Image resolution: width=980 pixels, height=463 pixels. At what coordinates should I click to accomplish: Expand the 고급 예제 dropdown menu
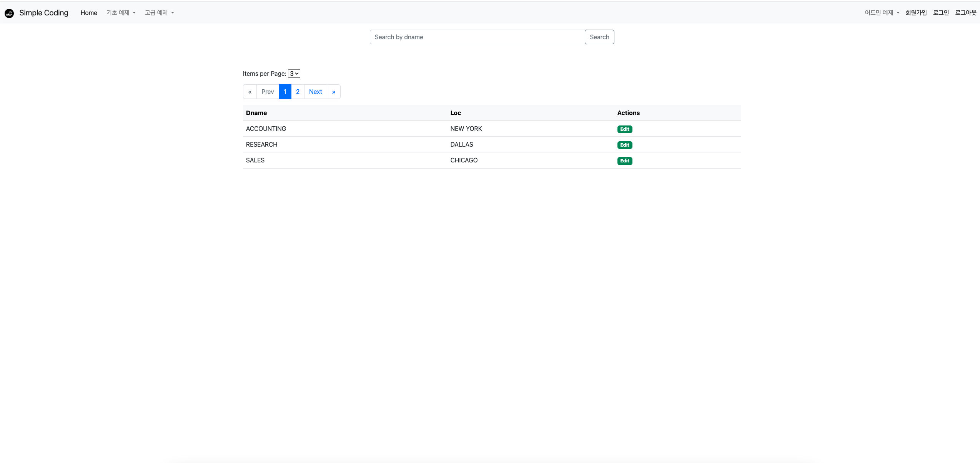click(x=159, y=13)
